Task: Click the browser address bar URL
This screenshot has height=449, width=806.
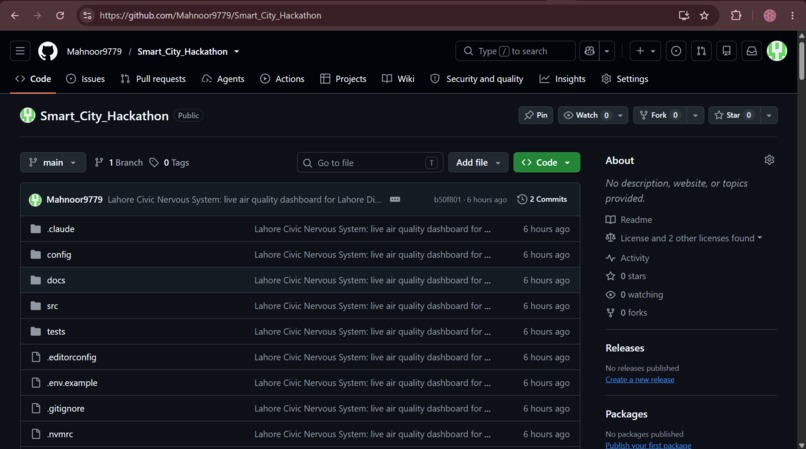Action: coord(210,15)
